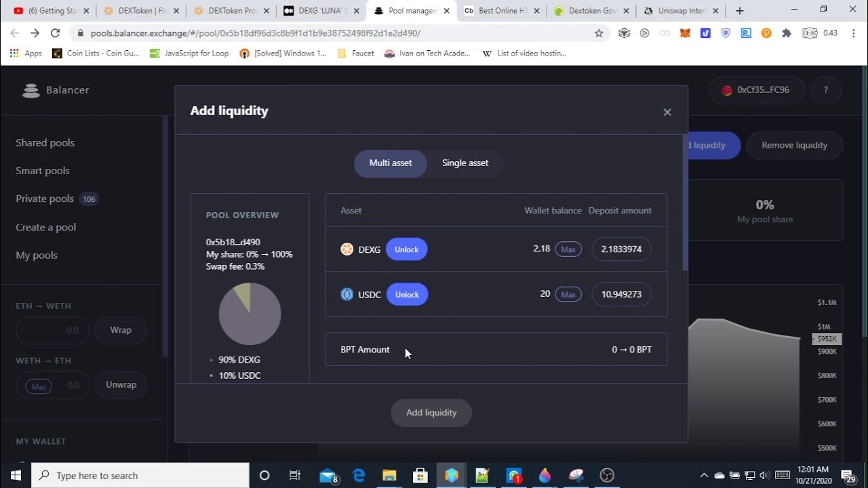868x488 pixels.
Task: Open Microsoft Store on taskbar
Action: tap(420, 475)
